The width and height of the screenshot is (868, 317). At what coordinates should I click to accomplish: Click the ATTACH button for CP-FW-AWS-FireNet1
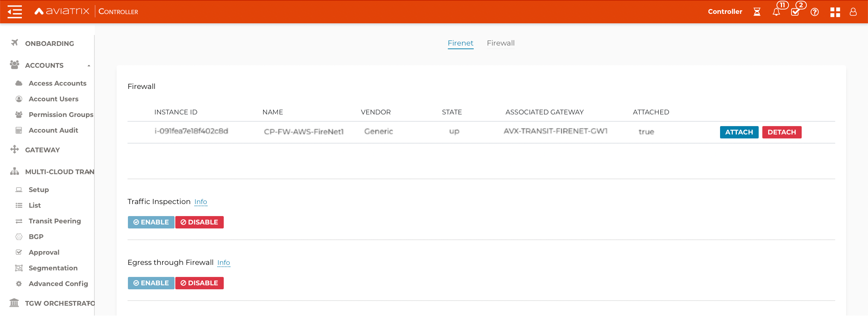[x=739, y=132]
